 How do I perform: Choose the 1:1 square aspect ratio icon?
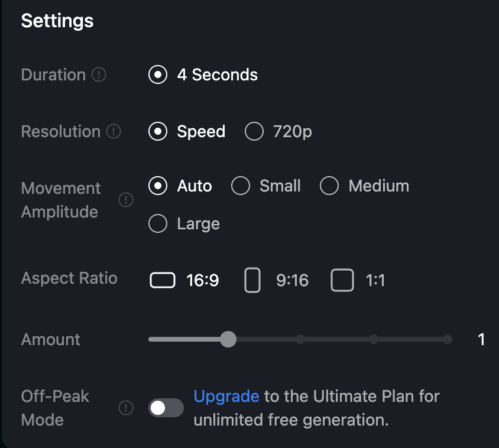pyautogui.click(x=342, y=280)
